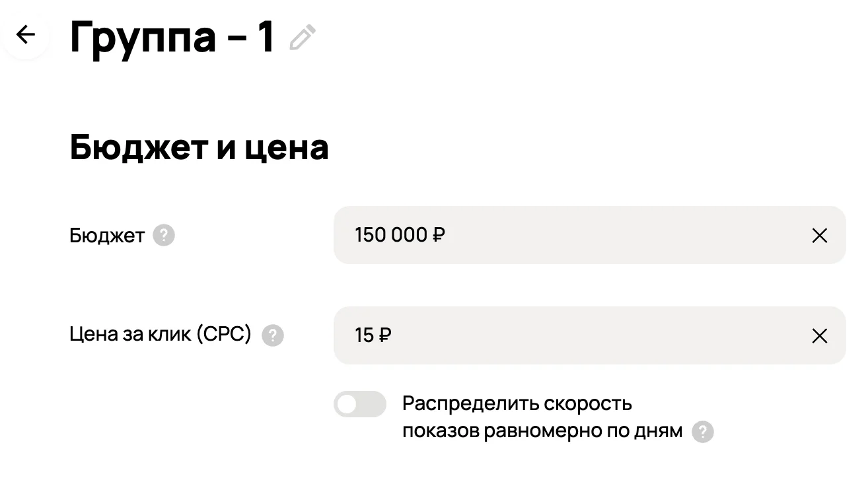
Task: Go back using the left arrow
Action: [26, 34]
